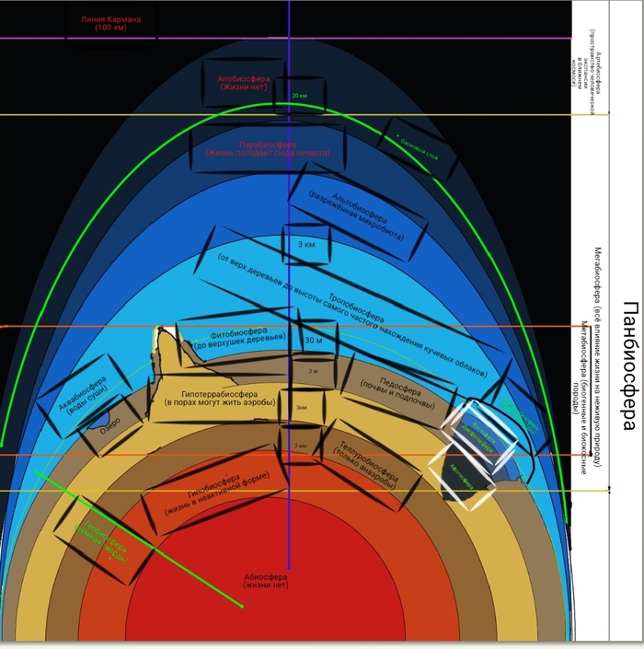Viewport: 644px width, 649px height.
Task: Click the 'Фитобиосфера (до верхушек деревьев)' label
Action: [240, 339]
